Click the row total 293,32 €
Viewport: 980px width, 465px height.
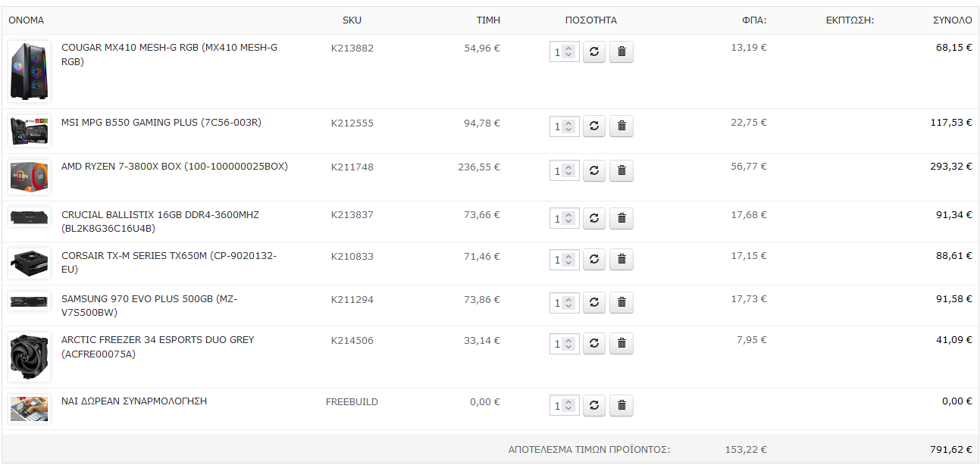[x=951, y=167]
